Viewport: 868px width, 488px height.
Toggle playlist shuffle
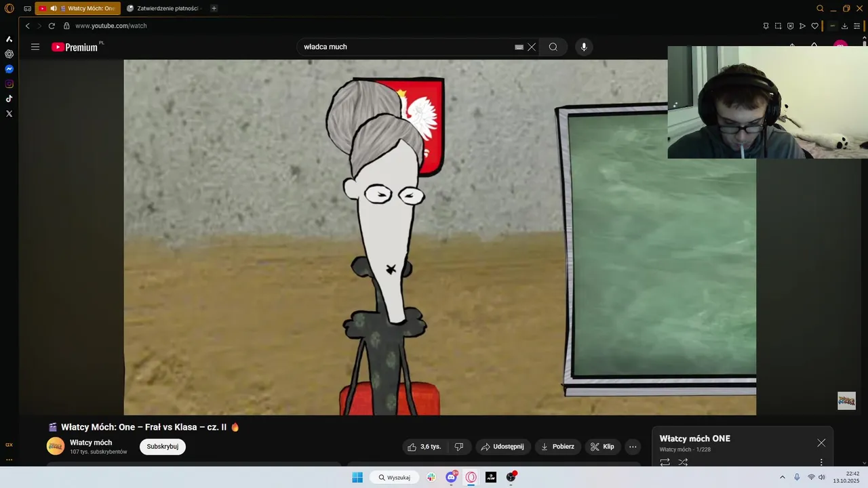coord(683,462)
